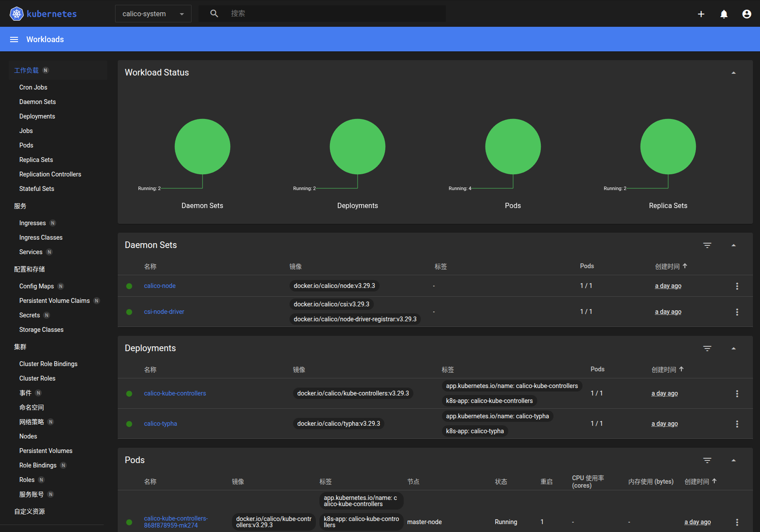This screenshot has height=532, width=760.
Task: Open actions menu for calico-node
Action: click(737, 286)
